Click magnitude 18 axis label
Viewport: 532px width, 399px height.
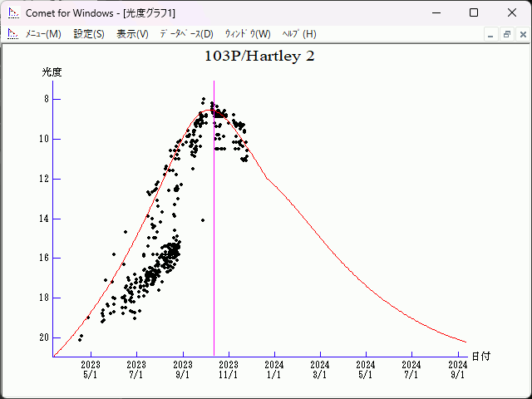tap(44, 298)
